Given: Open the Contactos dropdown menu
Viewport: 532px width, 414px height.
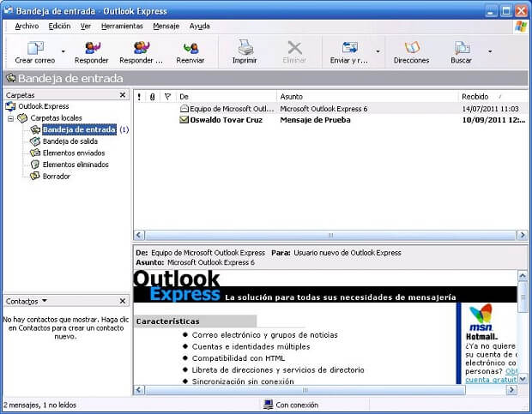Looking at the screenshot, I should click(45, 302).
